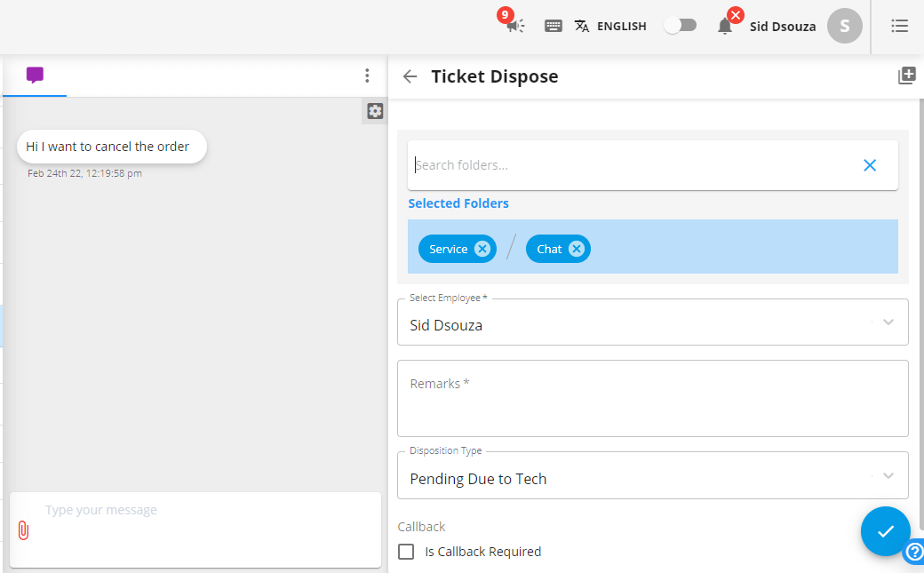Click the red paperclip attachment icon
924x573 pixels.
pyautogui.click(x=23, y=530)
